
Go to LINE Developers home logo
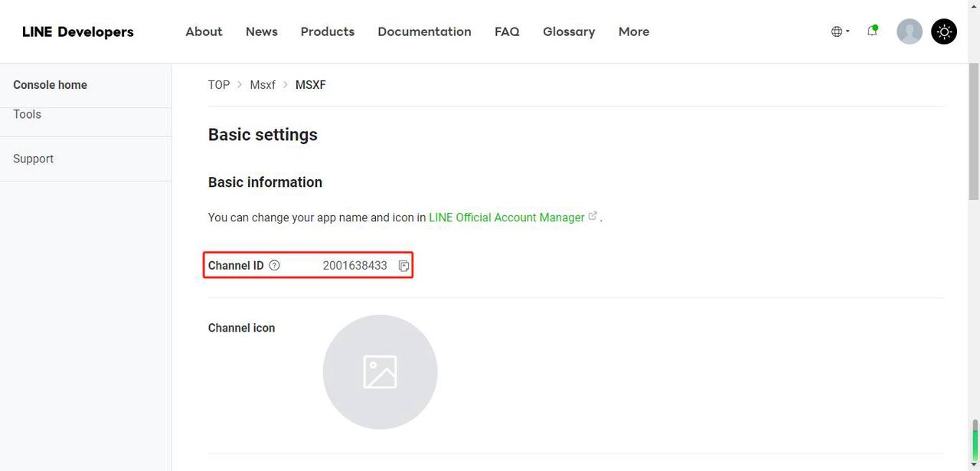pos(78,31)
